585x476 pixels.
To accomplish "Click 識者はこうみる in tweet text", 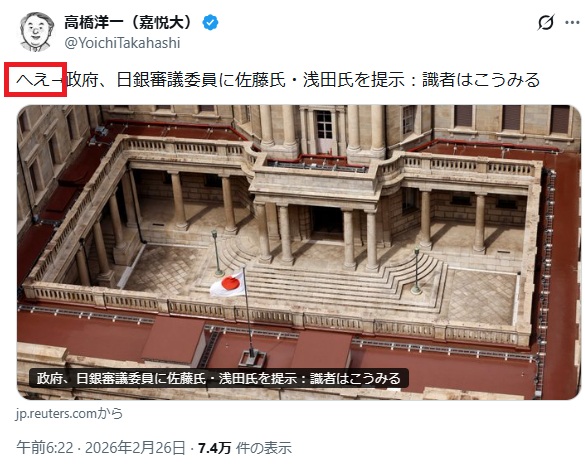I will 481,79.
